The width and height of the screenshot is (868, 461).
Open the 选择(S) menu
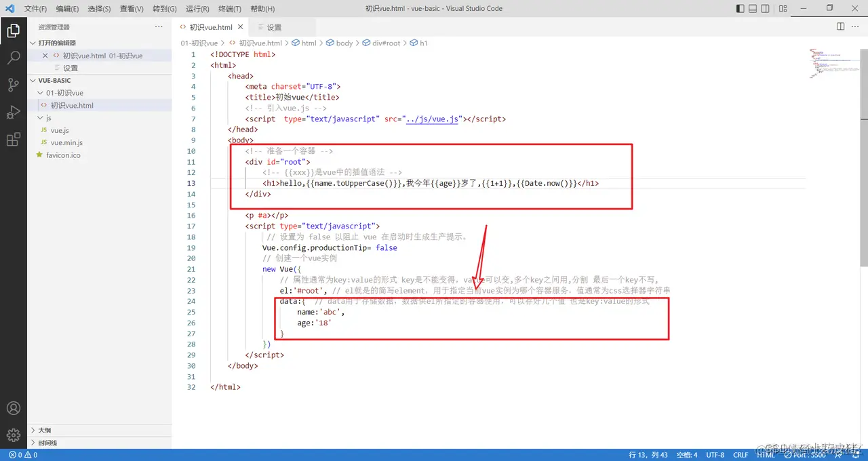coord(99,9)
